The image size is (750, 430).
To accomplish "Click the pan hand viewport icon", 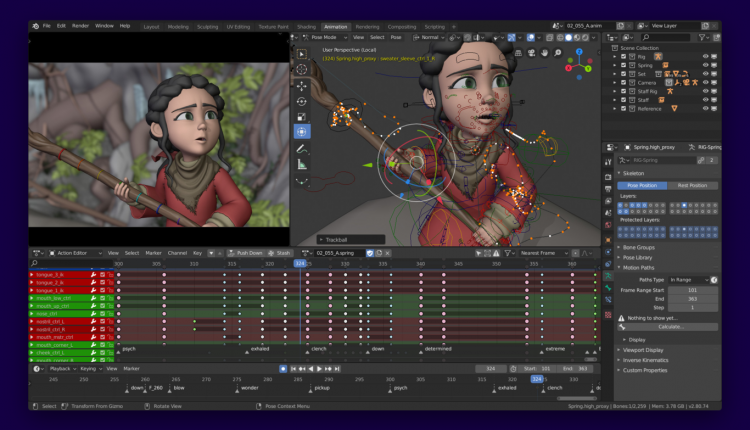I will [x=544, y=53].
